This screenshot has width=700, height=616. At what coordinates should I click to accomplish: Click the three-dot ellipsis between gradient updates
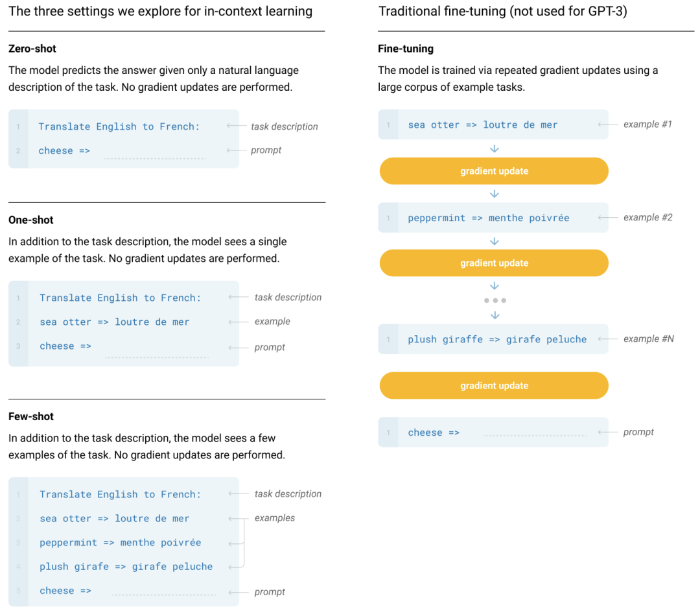click(x=495, y=300)
